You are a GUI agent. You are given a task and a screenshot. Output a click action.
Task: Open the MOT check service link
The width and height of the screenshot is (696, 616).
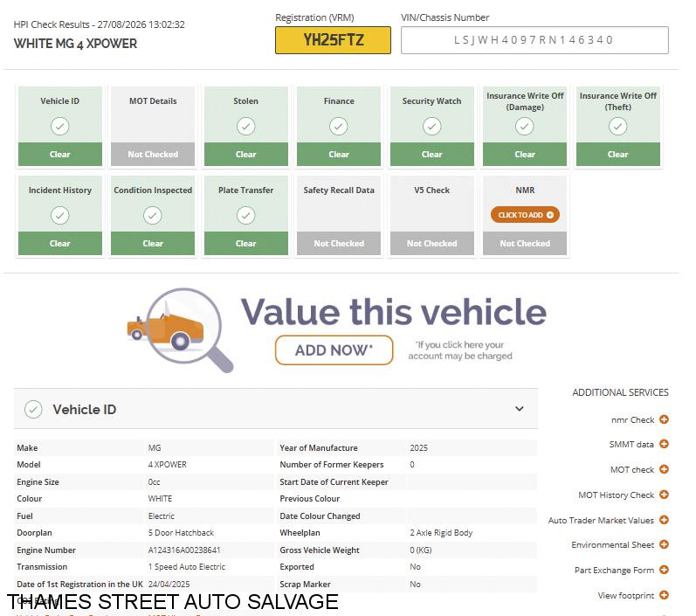[x=632, y=469]
